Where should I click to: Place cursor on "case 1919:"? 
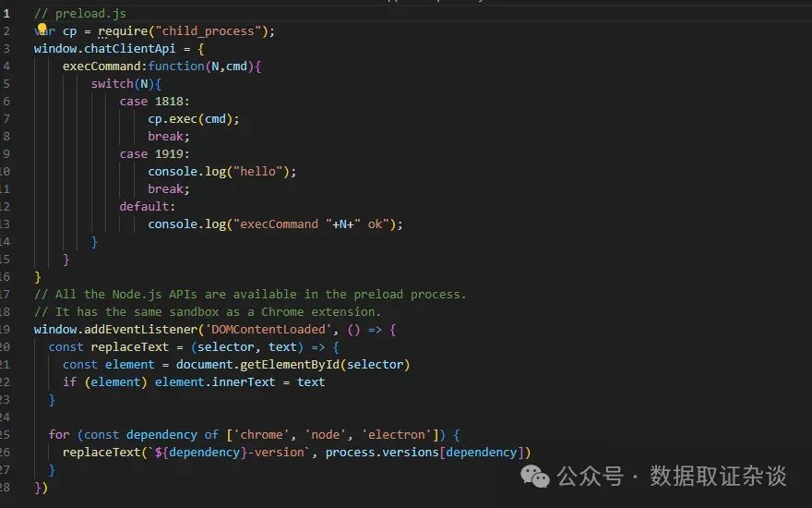[x=154, y=153]
